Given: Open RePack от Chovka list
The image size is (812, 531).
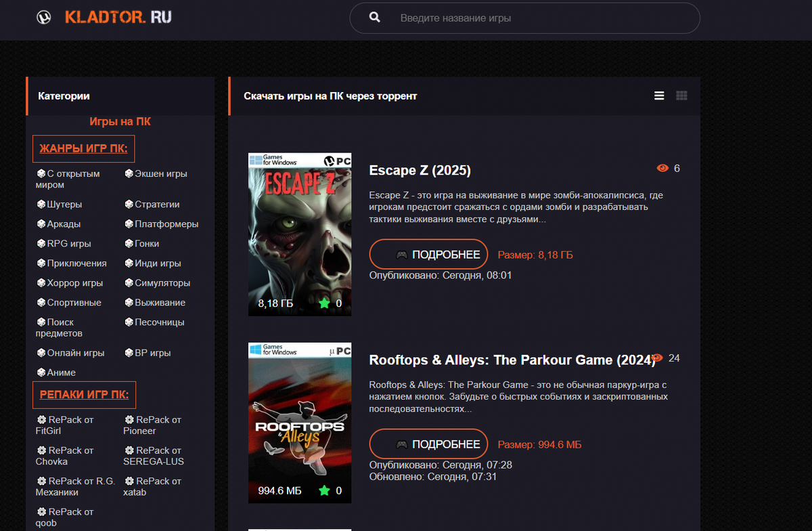Looking at the screenshot, I should 64,456.
